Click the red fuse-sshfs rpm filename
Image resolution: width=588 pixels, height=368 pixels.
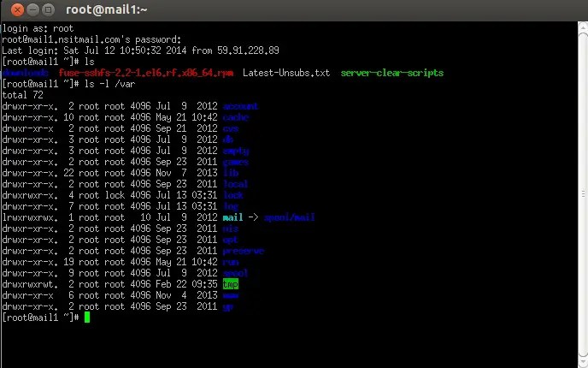[x=146, y=73]
